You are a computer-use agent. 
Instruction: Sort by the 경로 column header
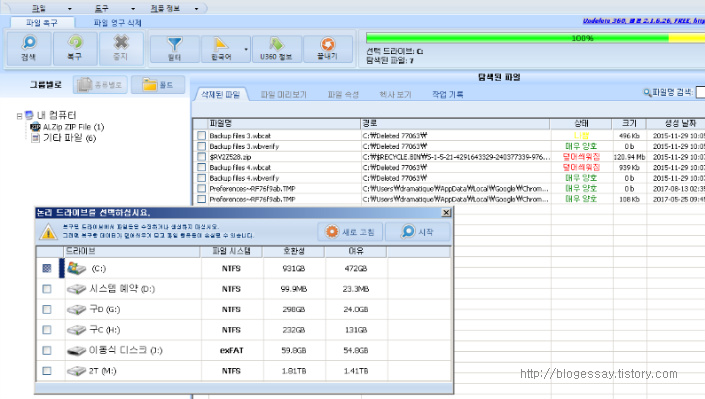tap(455, 123)
